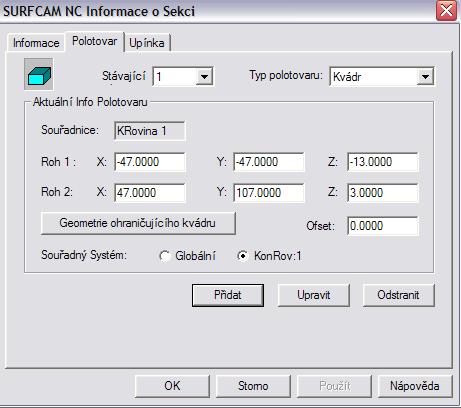Open the Stávající dropdown list

[x=204, y=77]
